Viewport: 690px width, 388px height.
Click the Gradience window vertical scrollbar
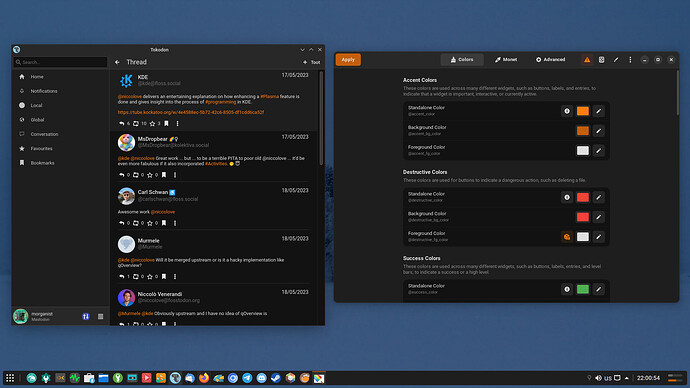click(x=677, y=93)
